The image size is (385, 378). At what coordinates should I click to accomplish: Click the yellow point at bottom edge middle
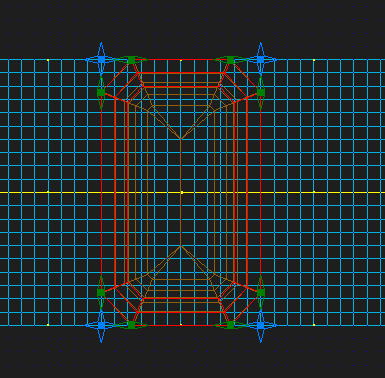click(x=181, y=324)
